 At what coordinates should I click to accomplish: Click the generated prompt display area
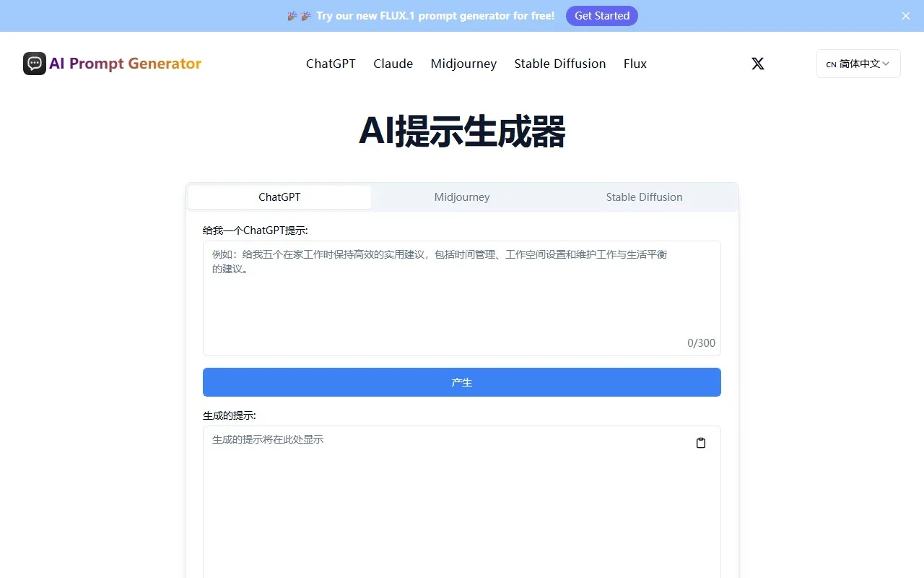[x=448, y=499]
